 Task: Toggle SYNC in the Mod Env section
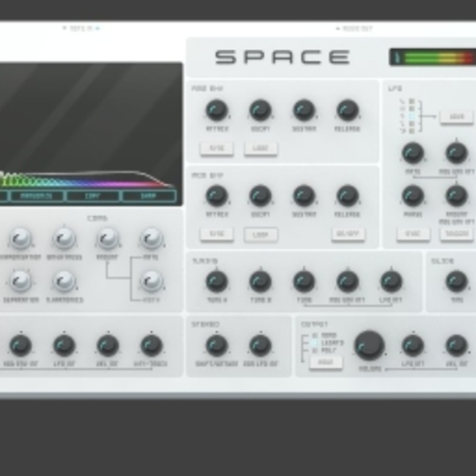(217, 234)
